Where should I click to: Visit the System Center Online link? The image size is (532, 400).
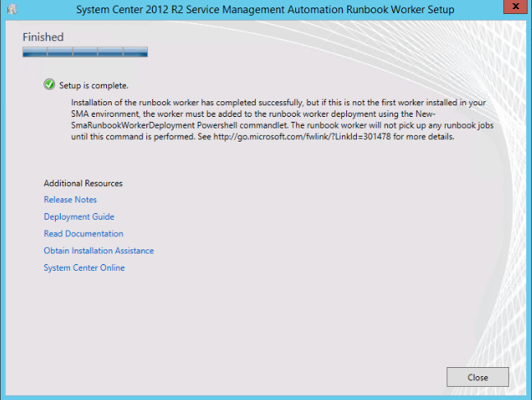[84, 268]
